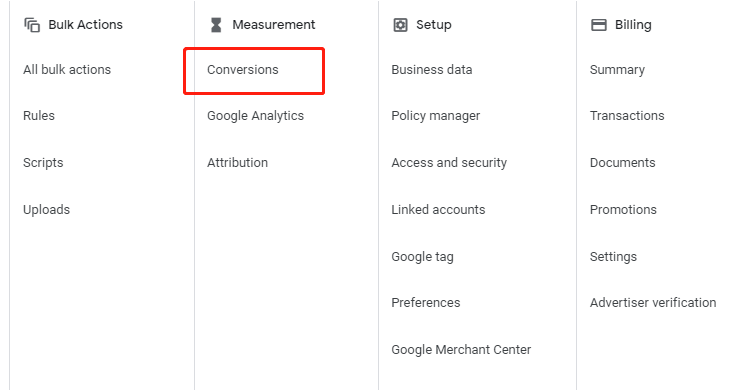This screenshot has width=748, height=390.
Task: Open Linked accounts
Action: pos(438,210)
